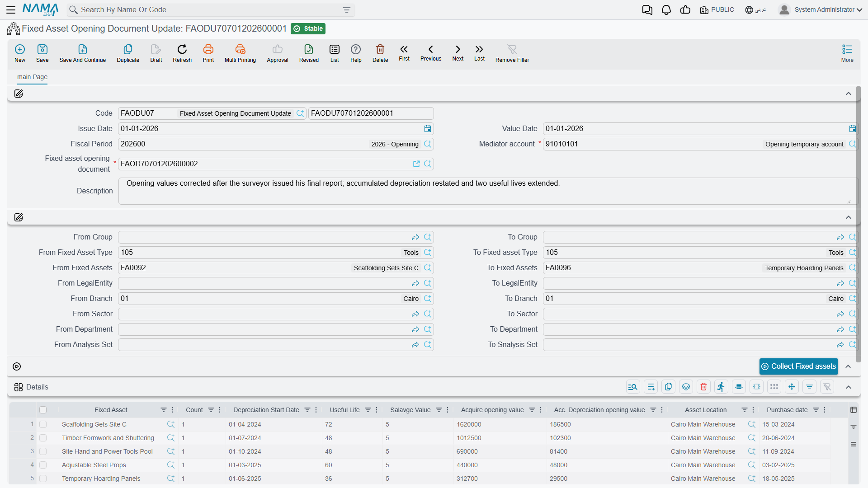Open notifications bell
This screenshot has width=868, height=488.
coord(666,10)
